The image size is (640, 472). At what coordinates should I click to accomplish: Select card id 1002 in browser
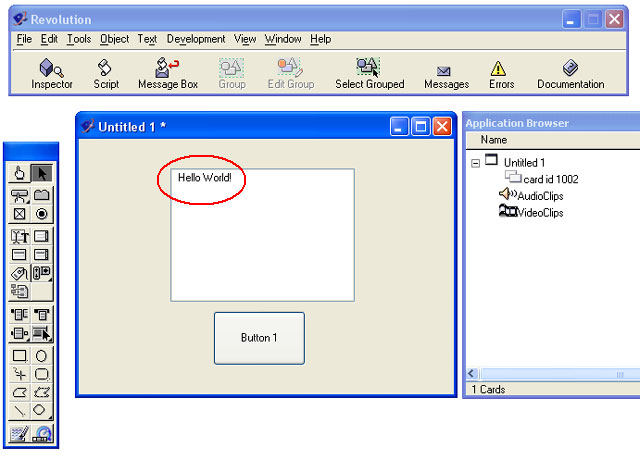(551, 179)
